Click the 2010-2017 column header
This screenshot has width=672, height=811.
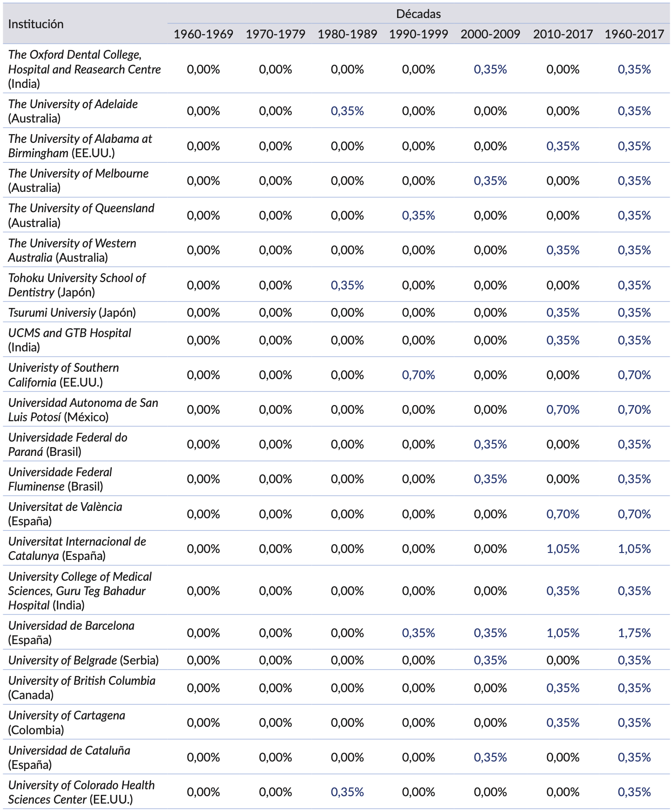coord(562,34)
